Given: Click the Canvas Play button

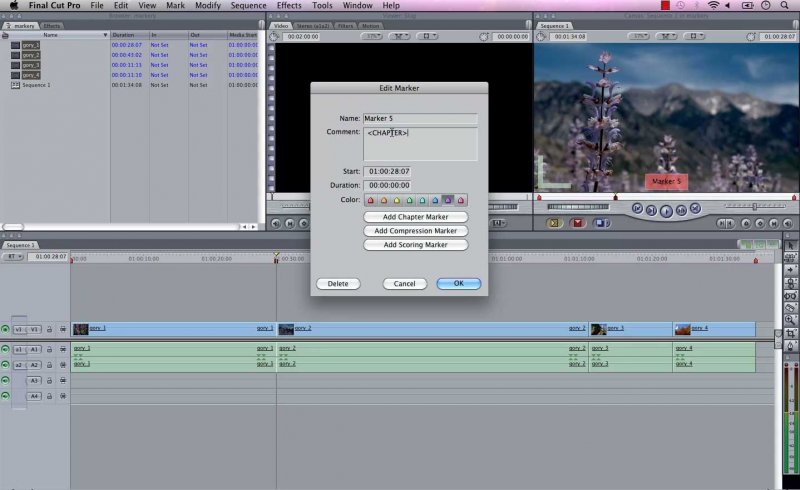Looking at the screenshot, I should click(666, 210).
